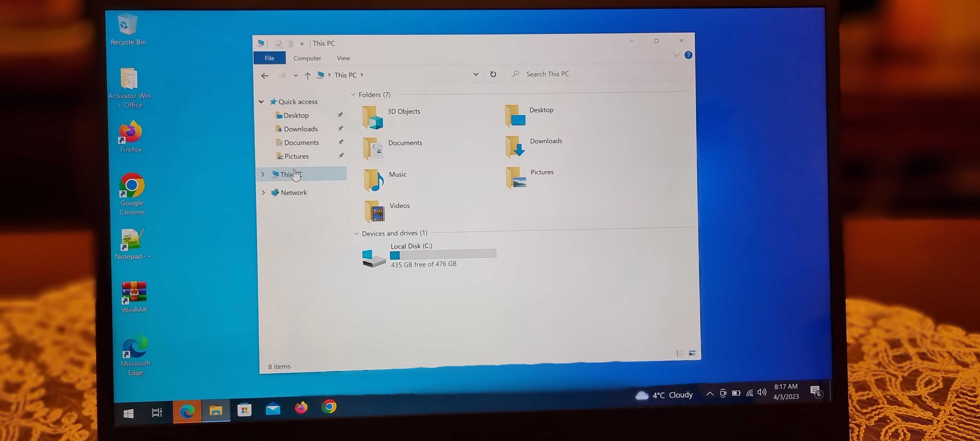
Task: Open the View ribbon tab
Action: point(343,58)
